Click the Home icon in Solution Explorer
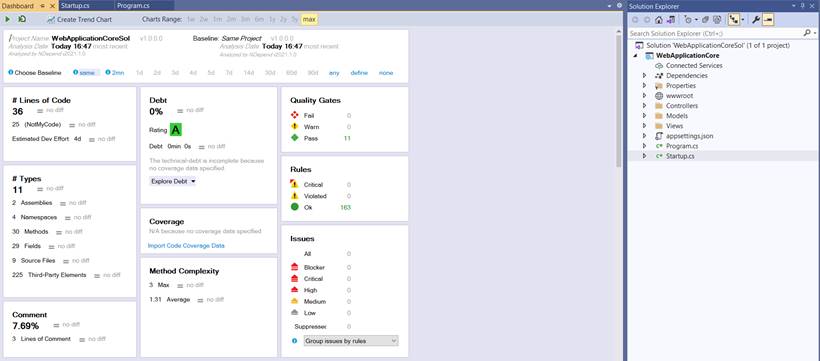 click(658, 20)
